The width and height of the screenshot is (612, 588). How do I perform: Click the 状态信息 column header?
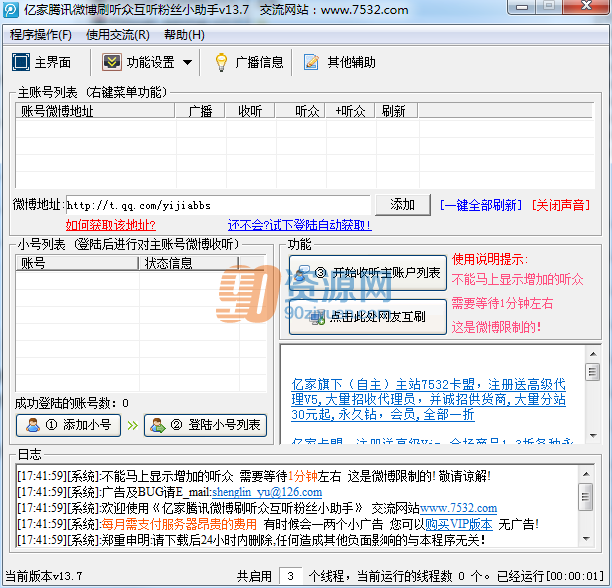(x=189, y=263)
